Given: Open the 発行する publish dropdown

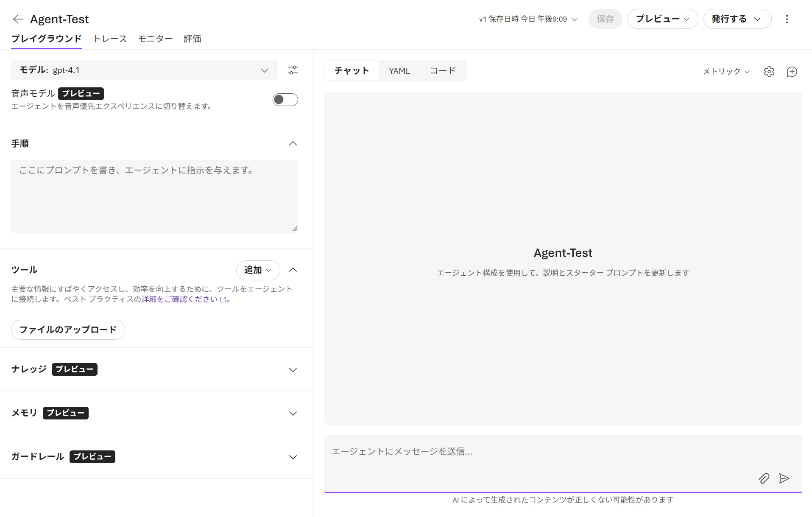Looking at the screenshot, I should 737,19.
